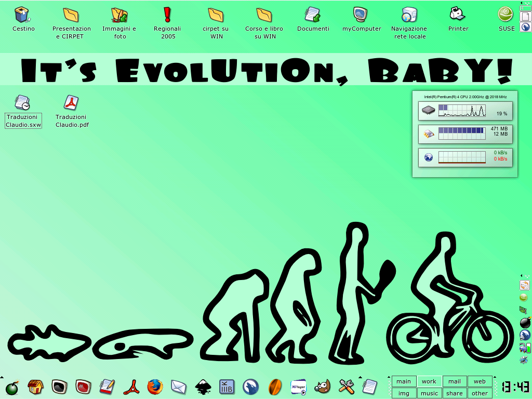Open the Corso e libro su WIN folder

(264, 15)
